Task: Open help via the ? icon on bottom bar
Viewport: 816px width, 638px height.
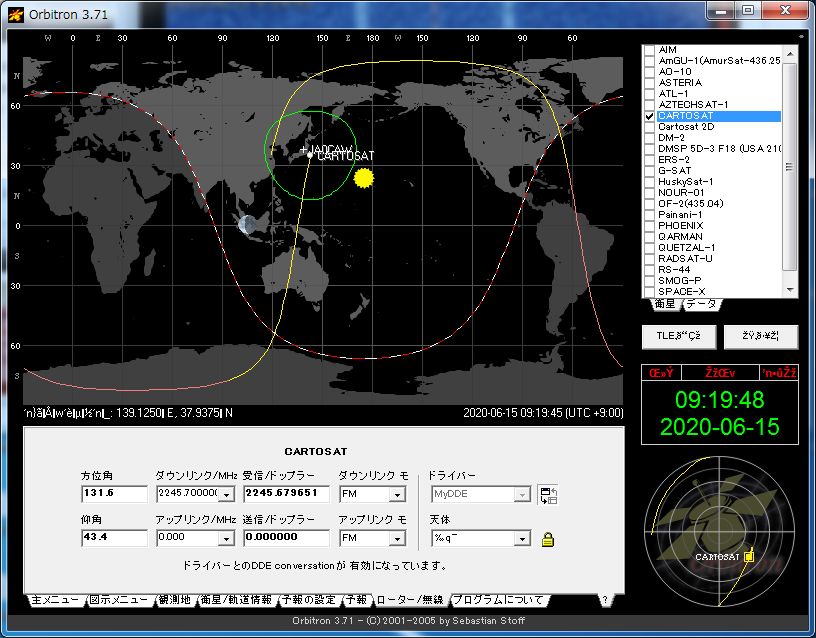Action: click(606, 600)
